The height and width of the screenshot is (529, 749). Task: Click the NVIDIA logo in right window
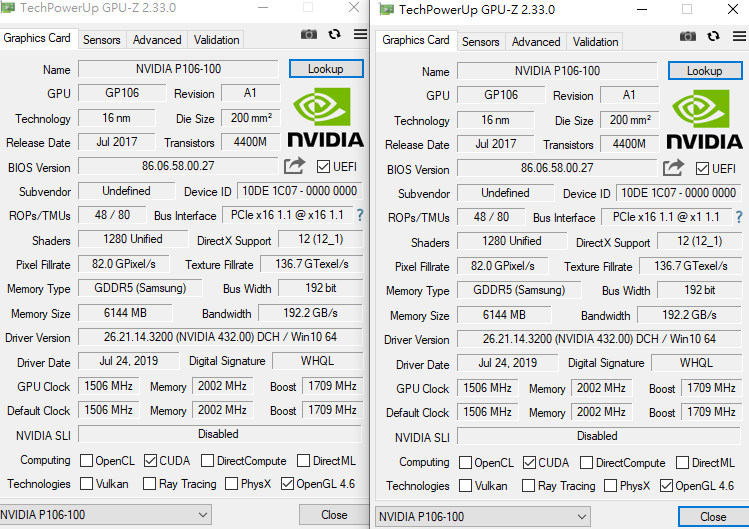(x=705, y=119)
